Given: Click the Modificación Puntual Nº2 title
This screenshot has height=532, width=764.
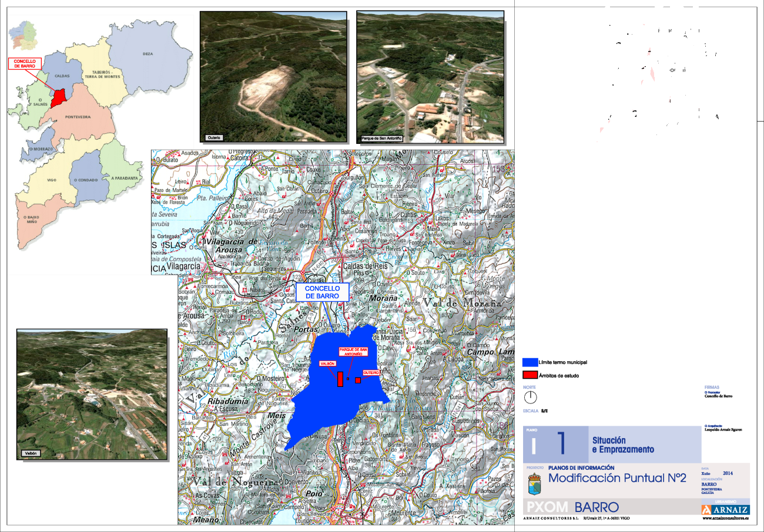Looking at the screenshot, I should (x=616, y=478).
